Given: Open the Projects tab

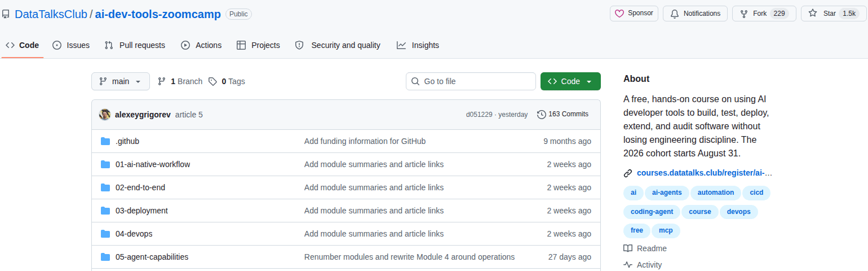Looking at the screenshot, I should 258,45.
